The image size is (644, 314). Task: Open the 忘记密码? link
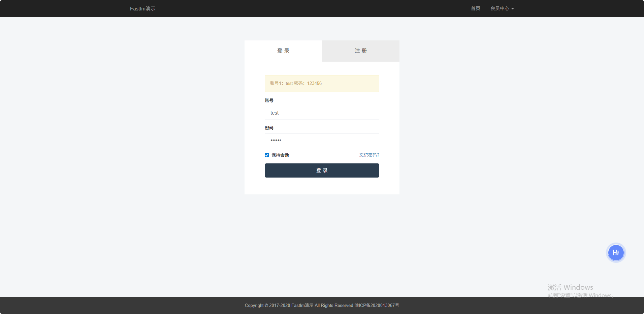(x=369, y=155)
